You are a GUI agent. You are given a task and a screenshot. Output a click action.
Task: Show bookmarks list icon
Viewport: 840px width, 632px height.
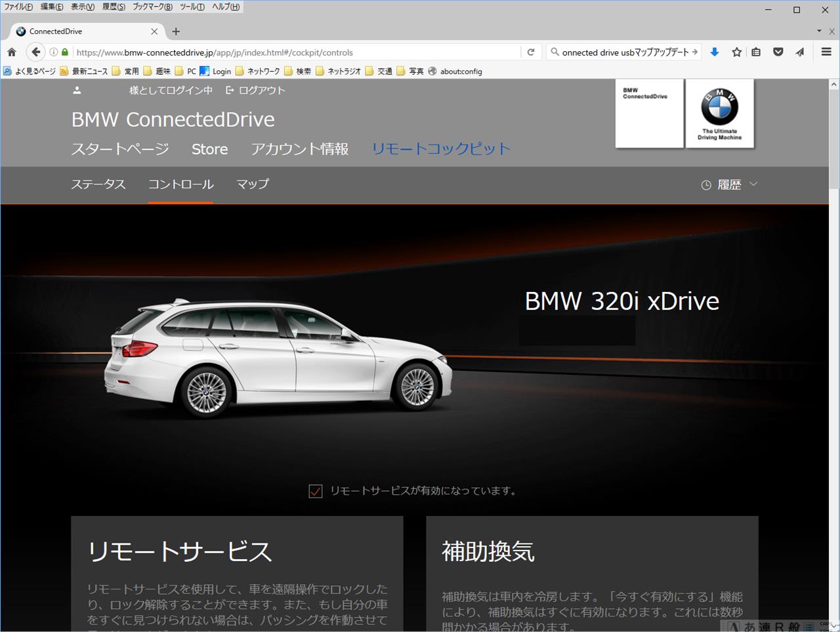coord(756,52)
